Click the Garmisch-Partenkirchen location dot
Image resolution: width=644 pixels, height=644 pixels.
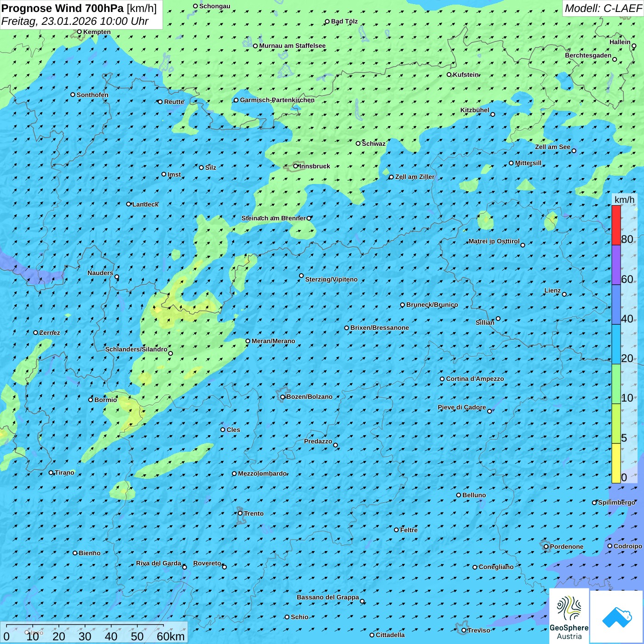[x=236, y=100]
